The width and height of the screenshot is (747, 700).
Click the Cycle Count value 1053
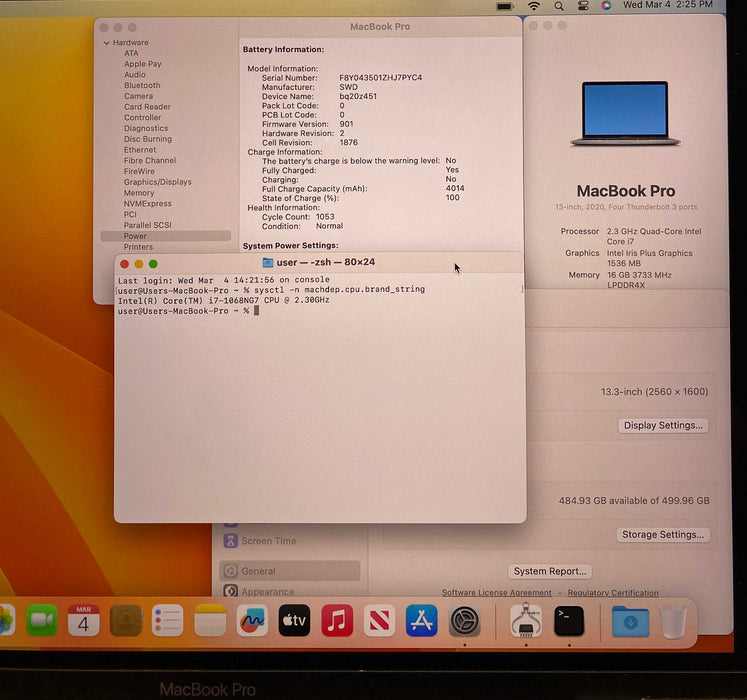[x=325, y=217]
